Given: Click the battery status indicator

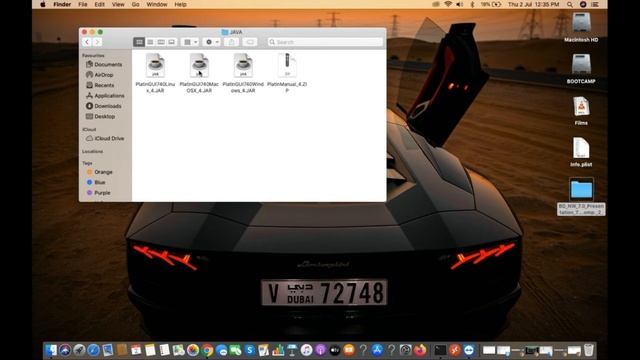Looking at the screenshot, I should click(x=491, y=4).
